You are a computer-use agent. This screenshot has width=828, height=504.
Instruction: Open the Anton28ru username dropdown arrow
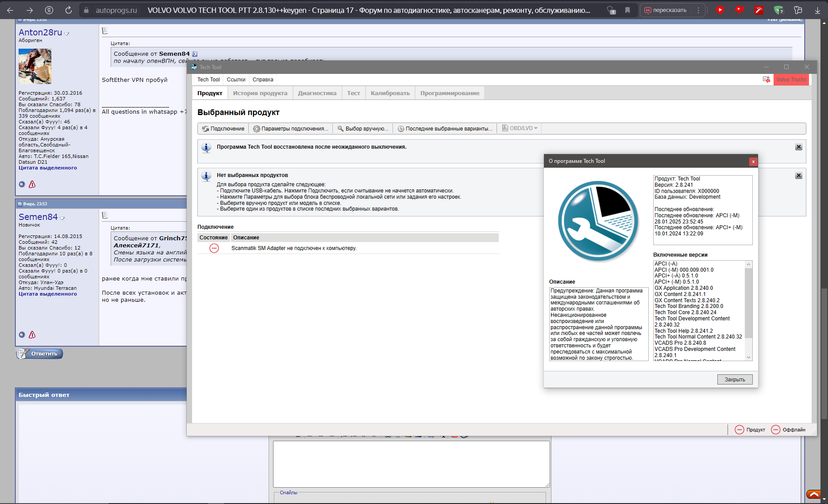pyautogui.click(x=67, y=34)
